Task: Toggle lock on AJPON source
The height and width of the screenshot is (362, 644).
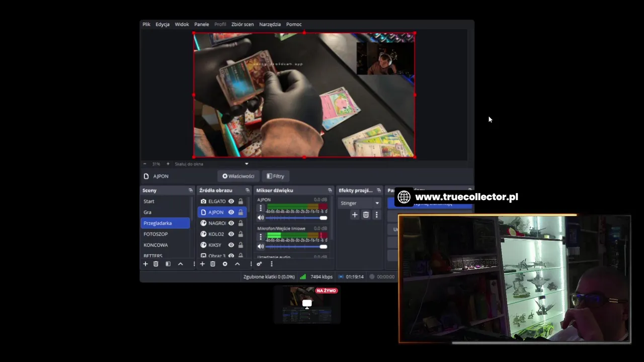Action: pos(241,212)
